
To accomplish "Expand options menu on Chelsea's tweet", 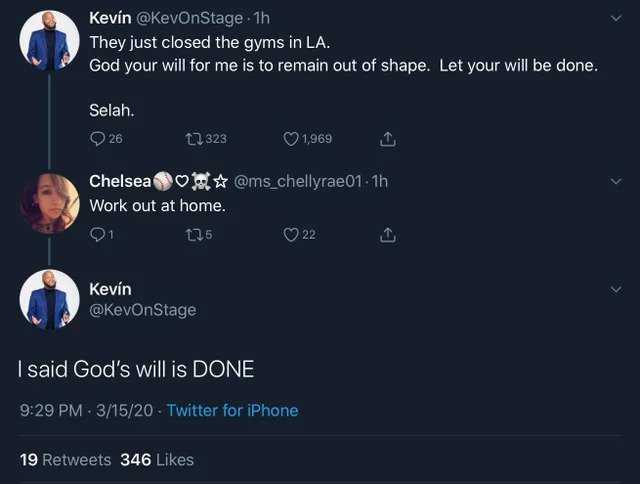I will tap(616, 181).
